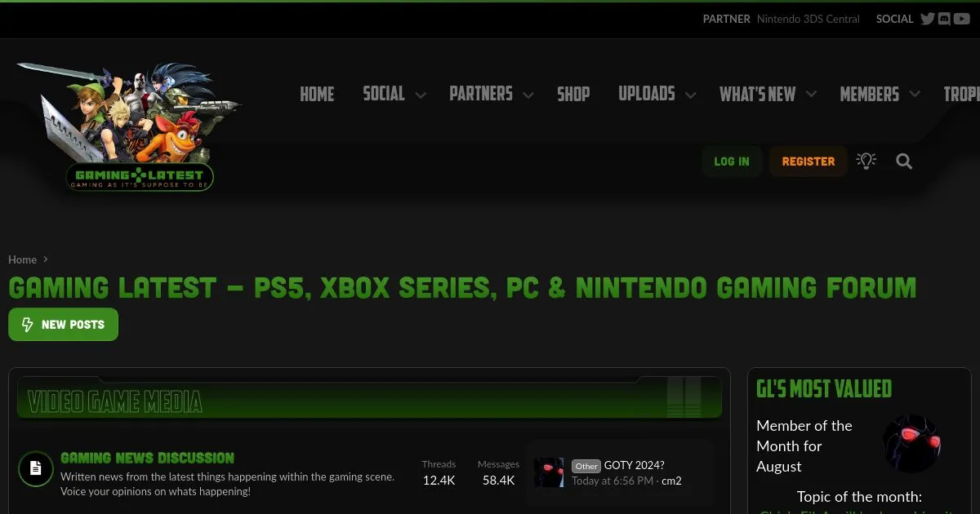The width and height of the screenshot is (980, 514).
Task: Click the 12.4K threads count
Action: 439,481
